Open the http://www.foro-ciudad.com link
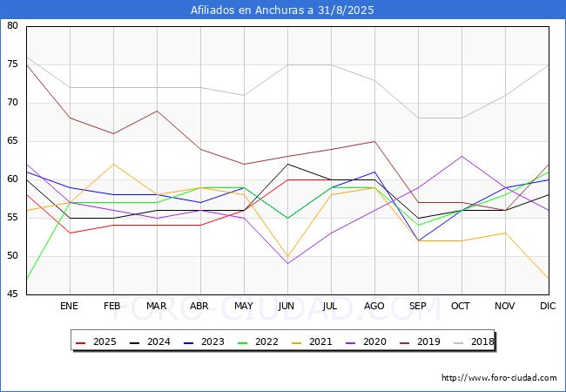Screen dimensions: 566x392 point(499,378)
